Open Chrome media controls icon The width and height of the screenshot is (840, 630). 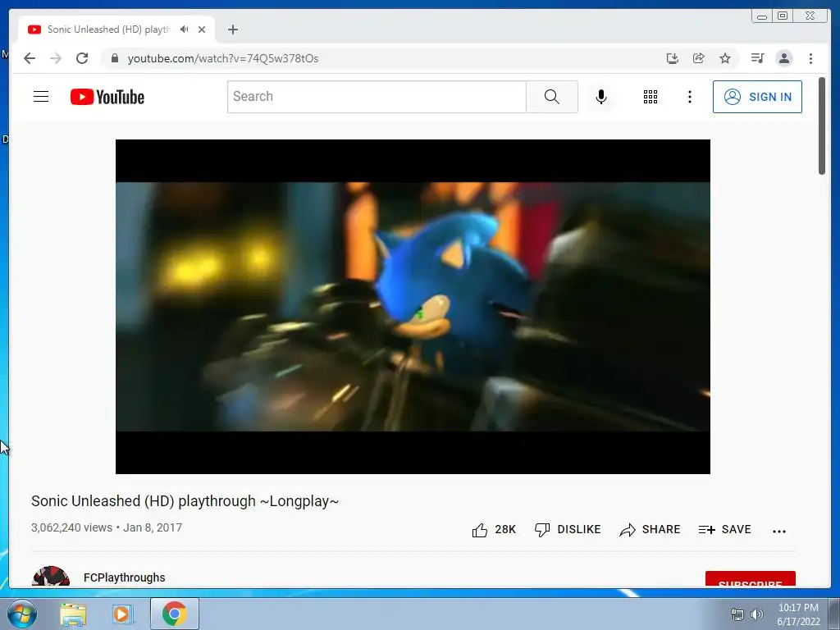point(757,58)
